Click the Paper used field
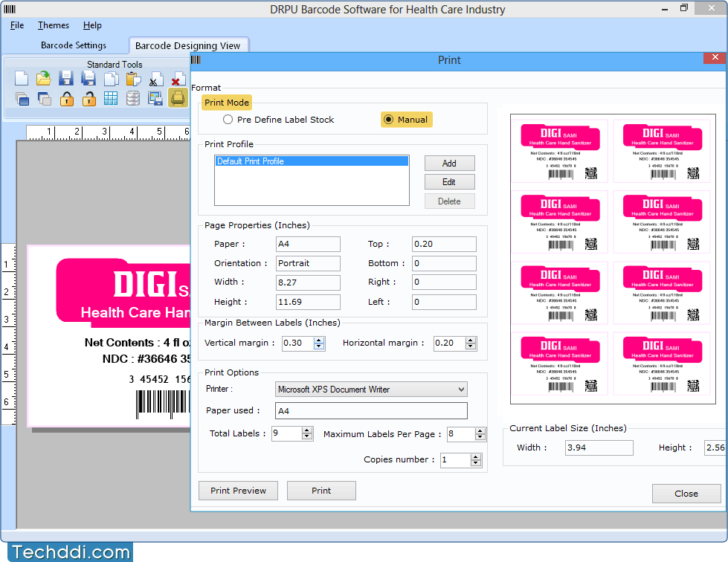 371,410
